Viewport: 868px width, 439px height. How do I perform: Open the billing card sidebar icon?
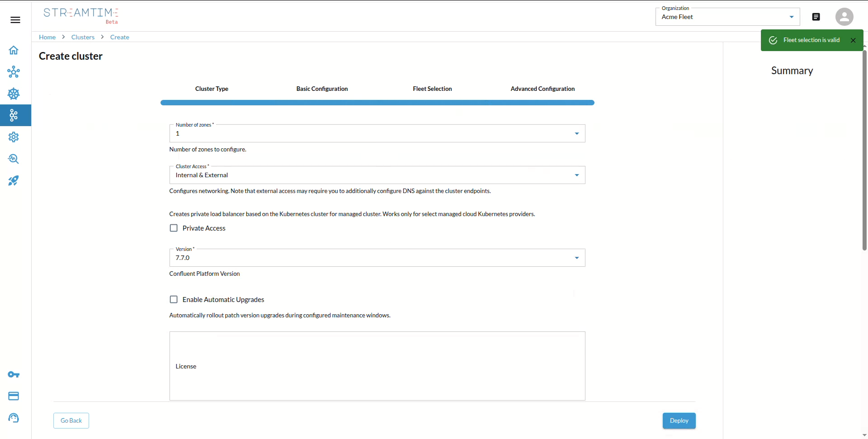[14, 396]
